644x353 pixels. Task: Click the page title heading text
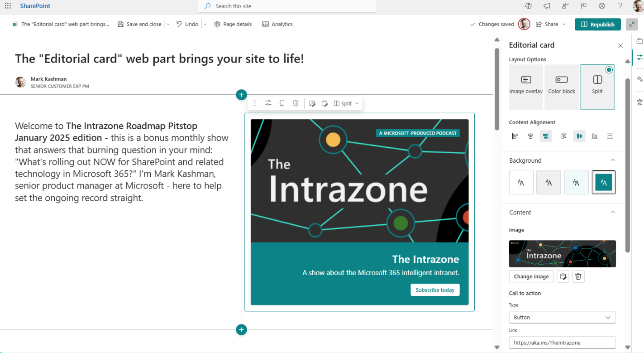[159, 58]
